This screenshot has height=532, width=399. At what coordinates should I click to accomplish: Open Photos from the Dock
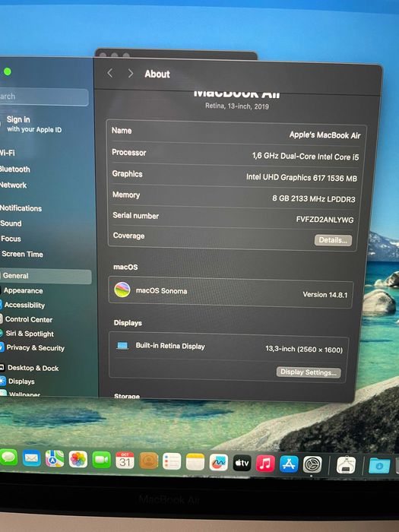[78, 459]
